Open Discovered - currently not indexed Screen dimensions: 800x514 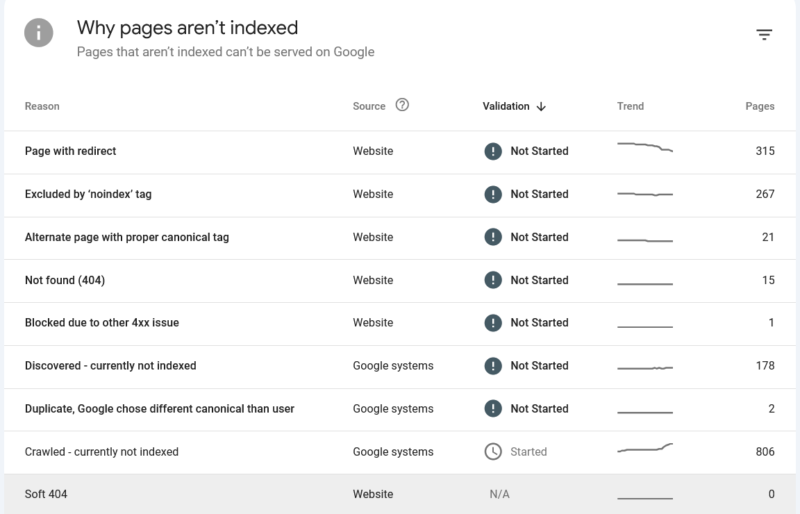coord(111,365)
